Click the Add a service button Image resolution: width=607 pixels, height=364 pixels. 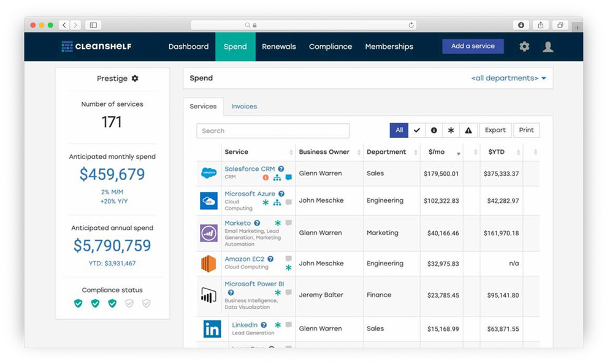[473, 46]
